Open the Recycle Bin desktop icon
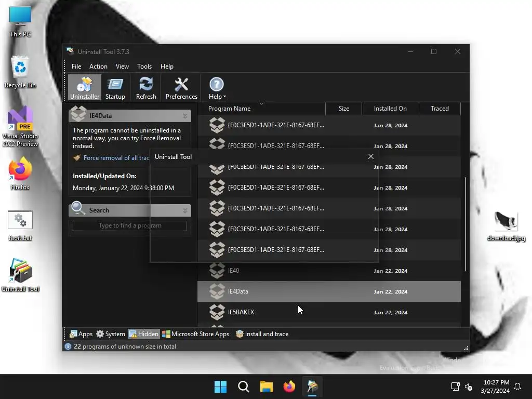This screenshot has width=532, height=399. [20, 72]
